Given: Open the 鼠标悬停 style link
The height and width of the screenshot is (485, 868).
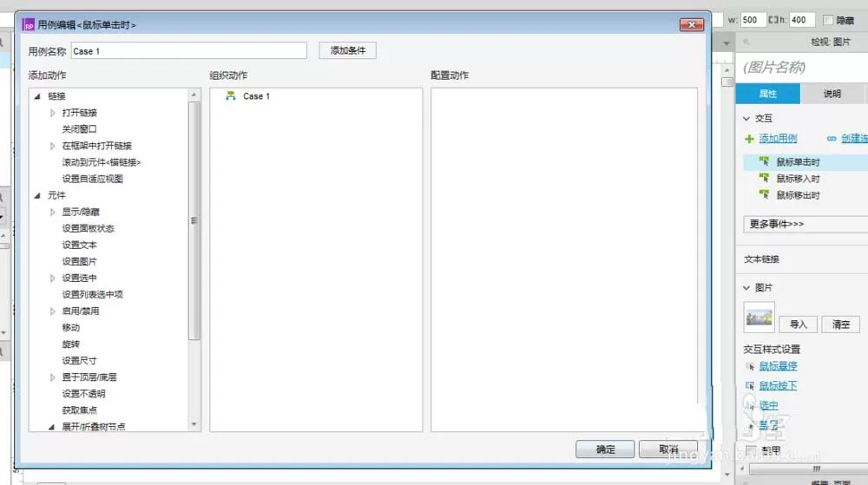Looking at the screenshot, I should (778, 366).
